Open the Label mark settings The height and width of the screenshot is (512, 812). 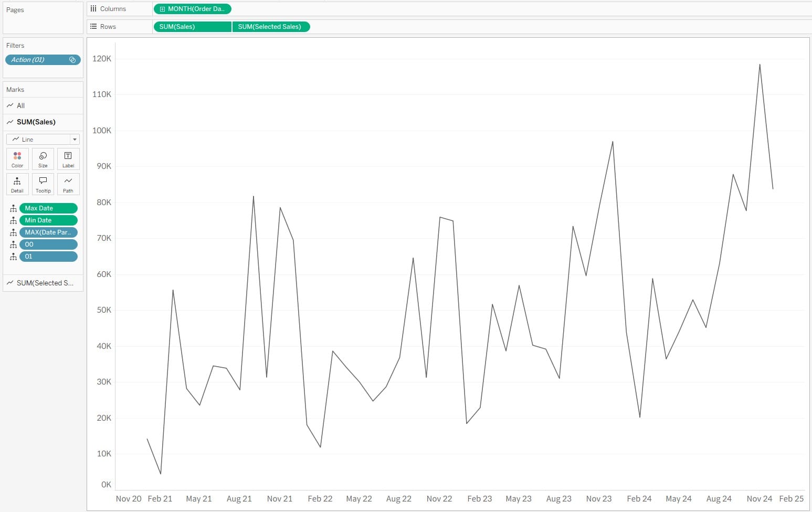pyautogui.click(x=68, y=159)
